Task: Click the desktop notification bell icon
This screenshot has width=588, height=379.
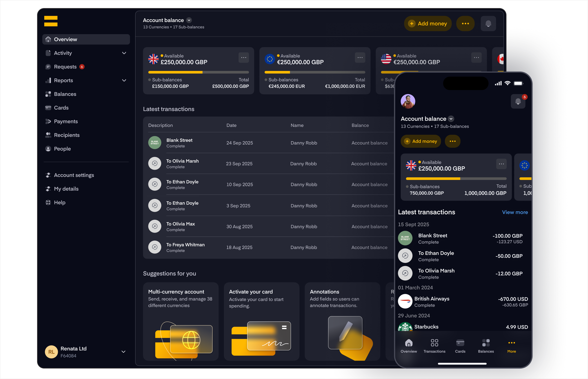Action: click(x=488, y=24)
